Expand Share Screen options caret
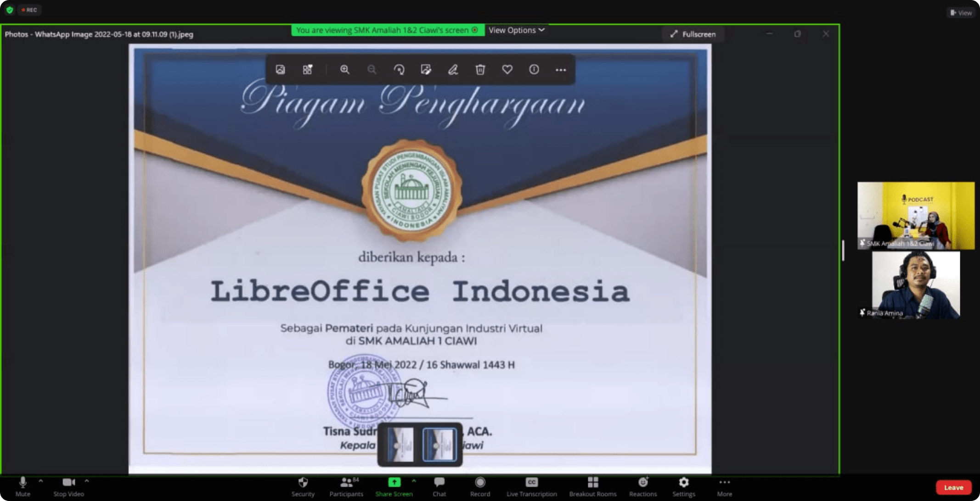 414,481
